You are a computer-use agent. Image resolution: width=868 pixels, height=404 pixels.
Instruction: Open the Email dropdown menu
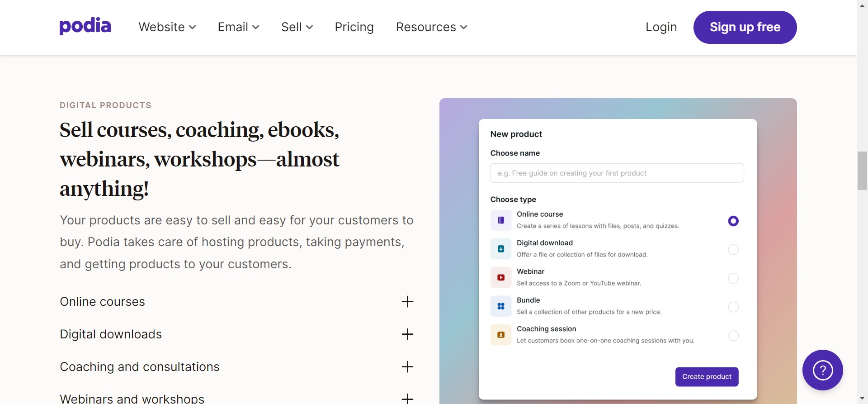[x=238, y=27]
